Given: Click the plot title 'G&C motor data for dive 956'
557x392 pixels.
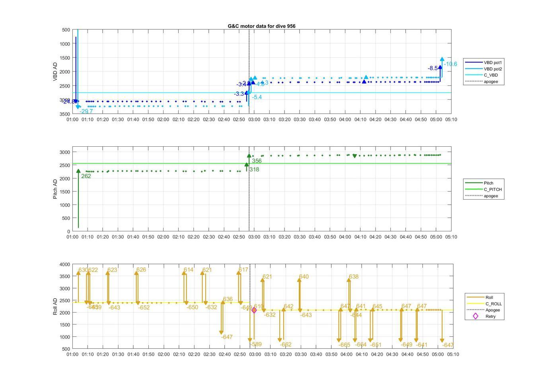Looking at the screenshot, I should tap(261, 26).
